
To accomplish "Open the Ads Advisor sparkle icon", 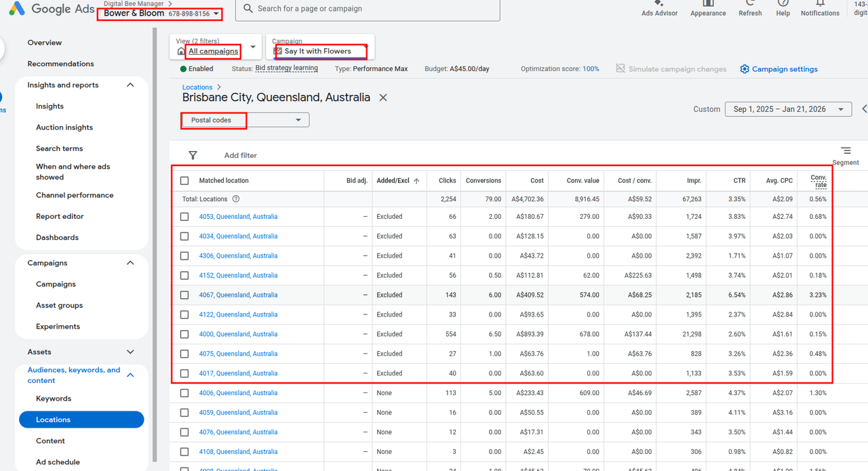I will point(659,3).
